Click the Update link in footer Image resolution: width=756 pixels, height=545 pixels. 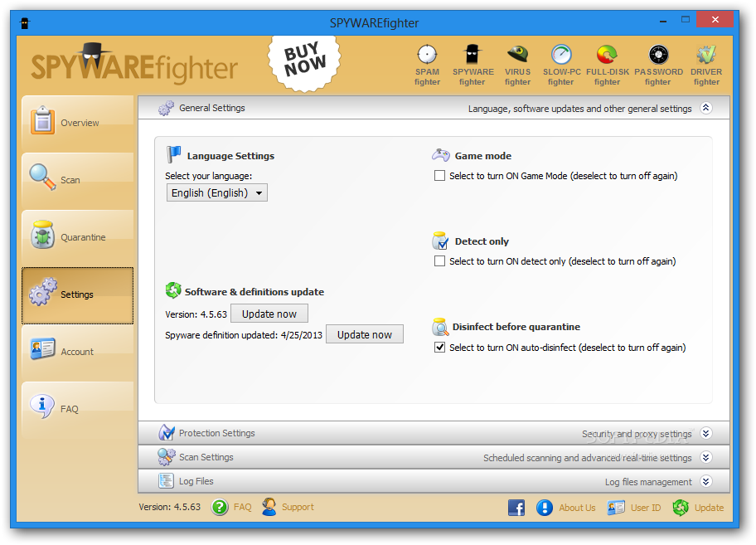tap(709, 508)
